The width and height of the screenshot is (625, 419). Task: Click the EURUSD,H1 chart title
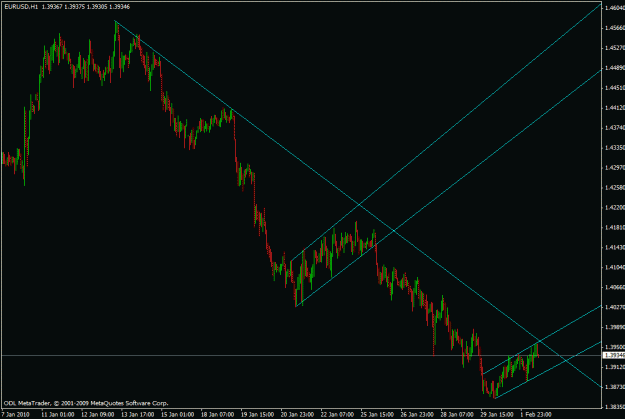tap(21, 7)
